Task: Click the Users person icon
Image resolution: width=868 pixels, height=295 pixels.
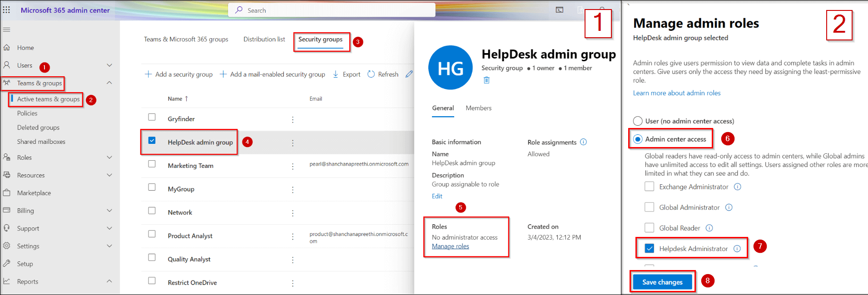Action: tap(6, 65)
